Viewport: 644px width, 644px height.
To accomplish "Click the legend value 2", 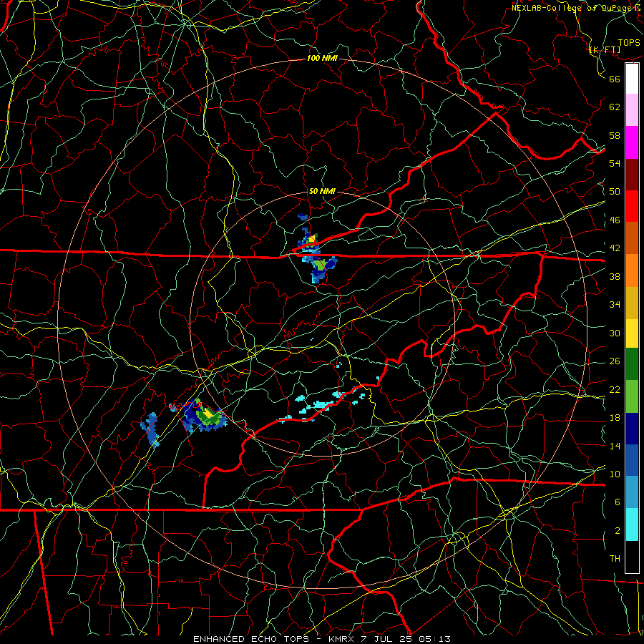I will [618, 531].
